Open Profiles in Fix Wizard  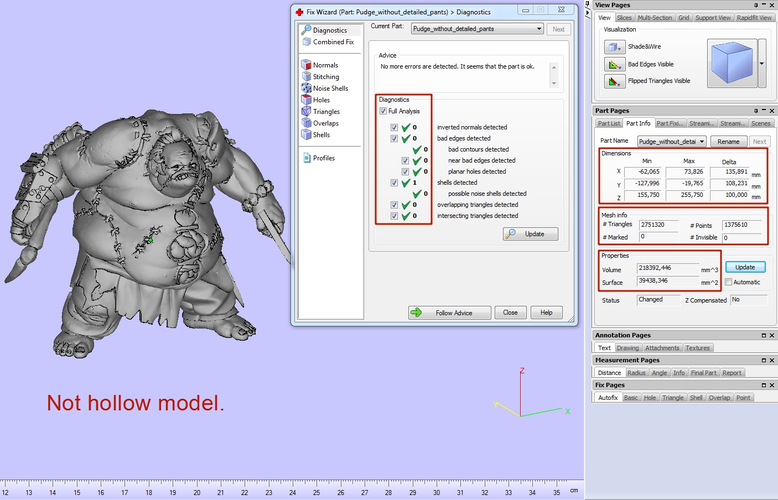coord(319,158)
